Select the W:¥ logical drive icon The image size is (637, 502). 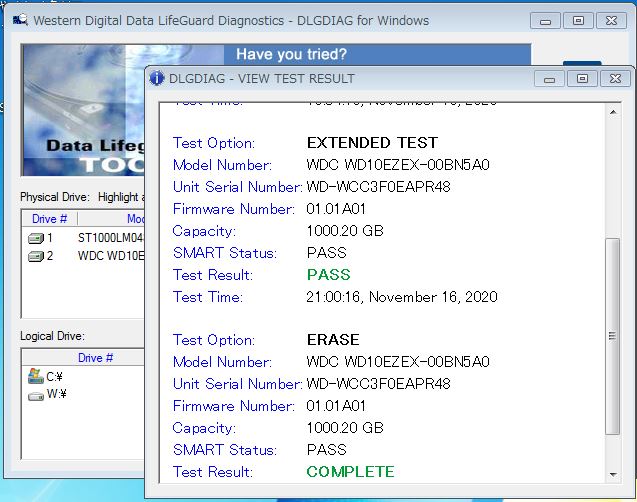pos(36,395)
